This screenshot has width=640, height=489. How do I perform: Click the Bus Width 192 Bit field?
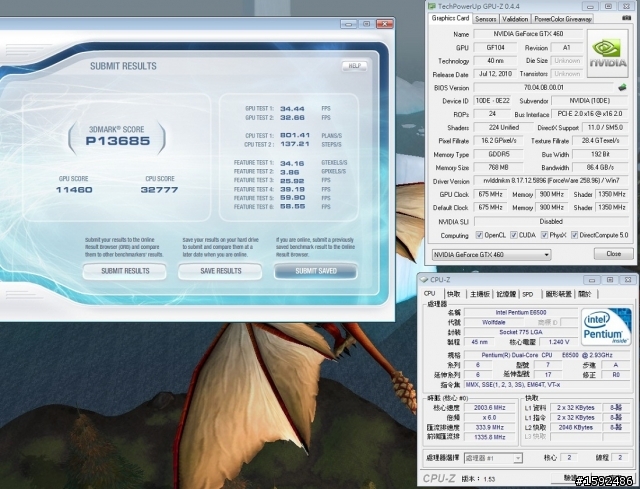tap(600, 154)
